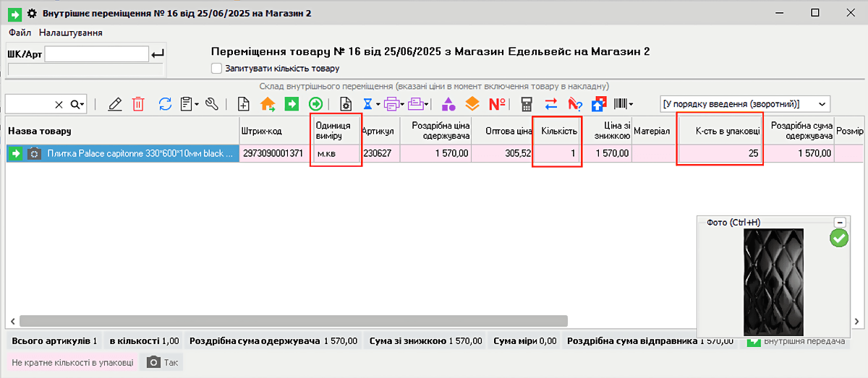Click the green checkmark on photo panel
The width and height of the screenshot is (868, 378).
839,239
